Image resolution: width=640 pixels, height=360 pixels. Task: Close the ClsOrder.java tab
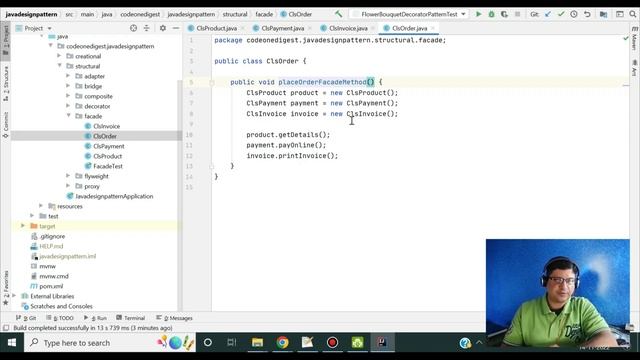coord(433,28)
